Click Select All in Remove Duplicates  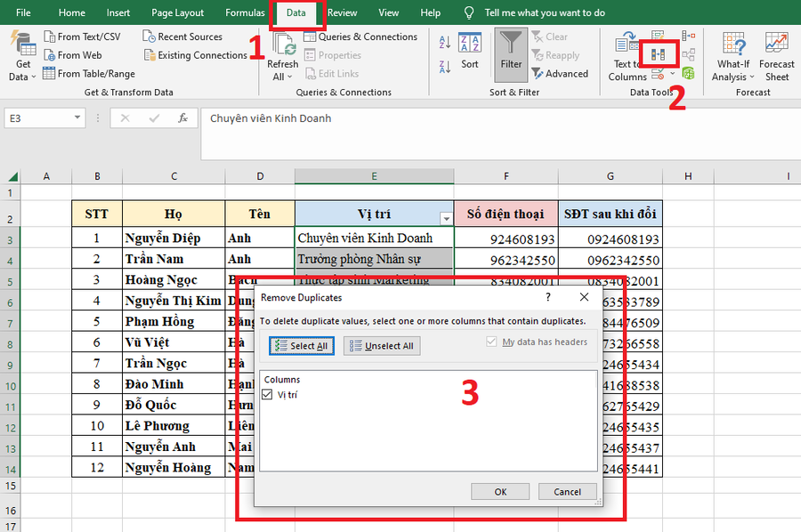(302, 346)
